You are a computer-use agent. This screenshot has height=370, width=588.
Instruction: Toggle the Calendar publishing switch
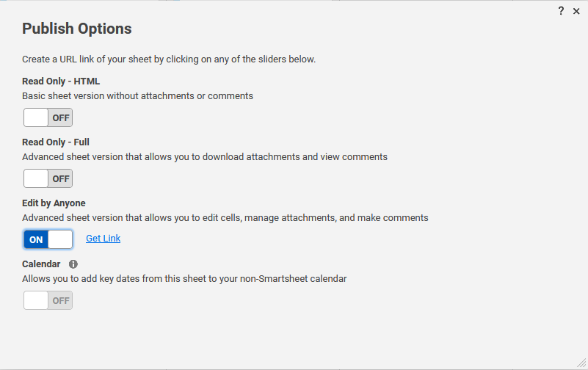48,300
